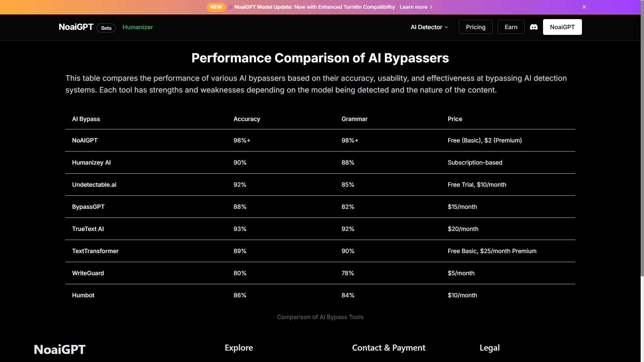
Task: Click the Earn button
Action: [x=511, y=27]
